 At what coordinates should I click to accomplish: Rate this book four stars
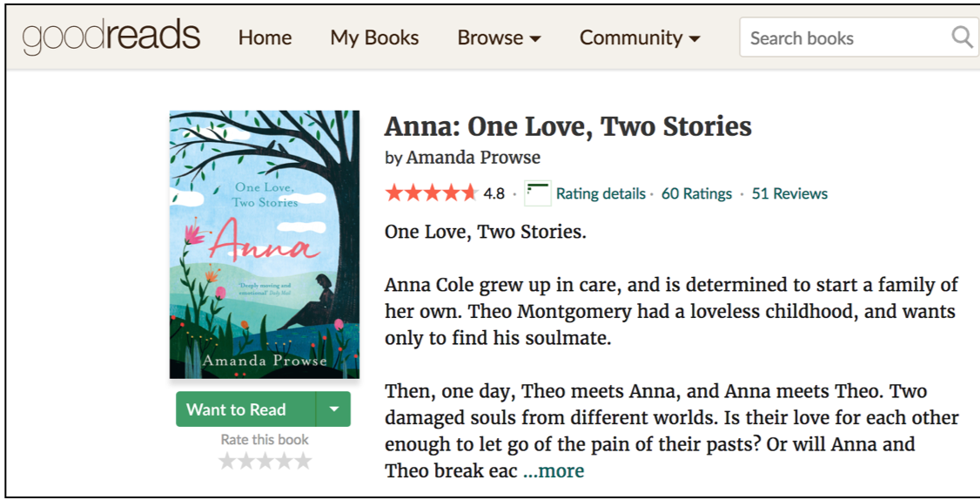click(x=285, y=462)
